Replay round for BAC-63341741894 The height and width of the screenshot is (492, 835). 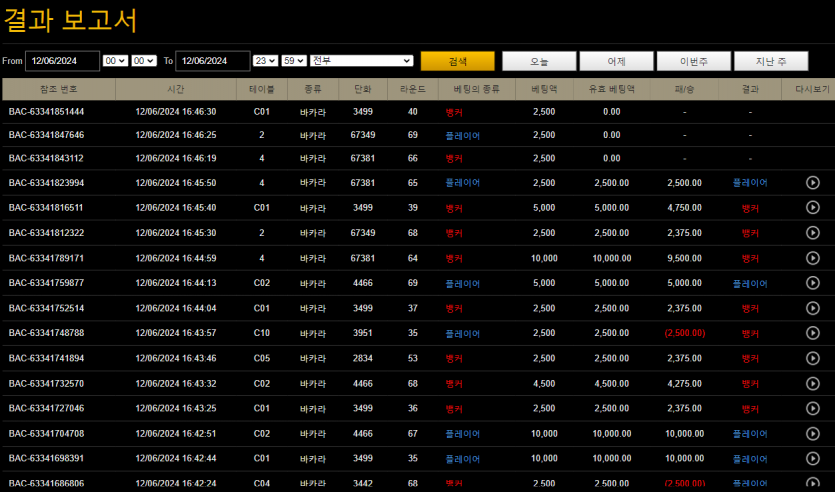[813, 358]
